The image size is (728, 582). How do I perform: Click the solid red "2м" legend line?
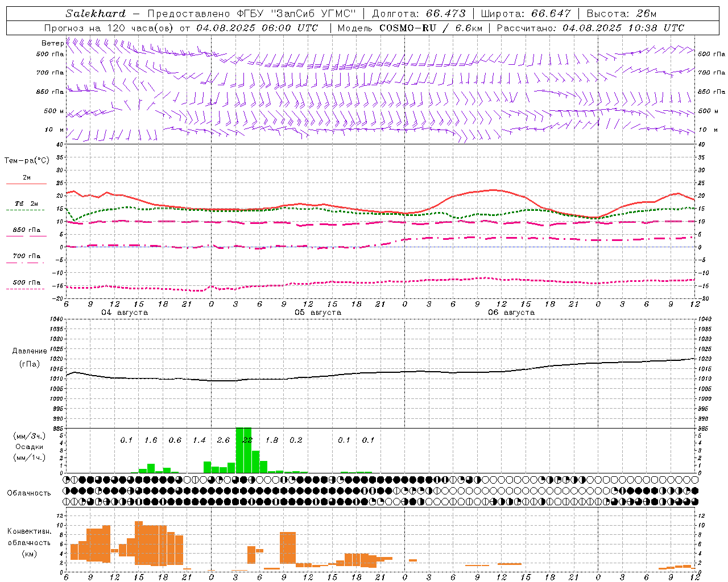pyautogui.click(x=26, y=184)
